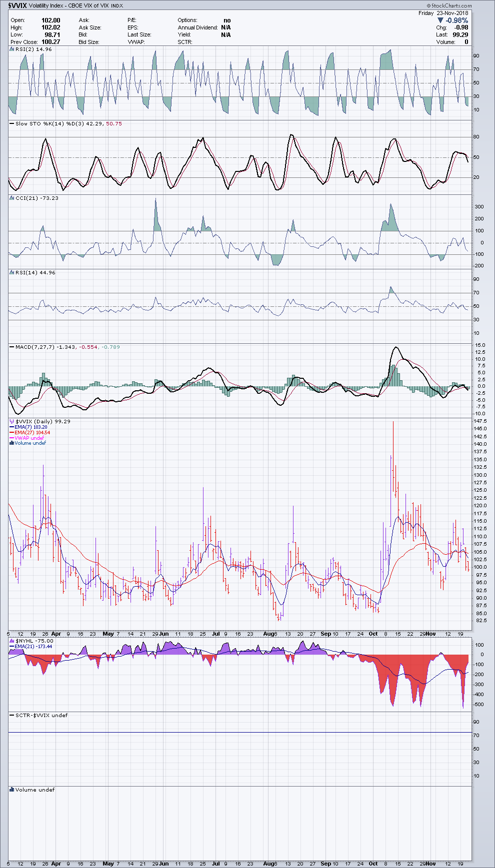Click the Friday 23-Nov-2018 date label
This screenshot has width=495, height=868.
443,13
